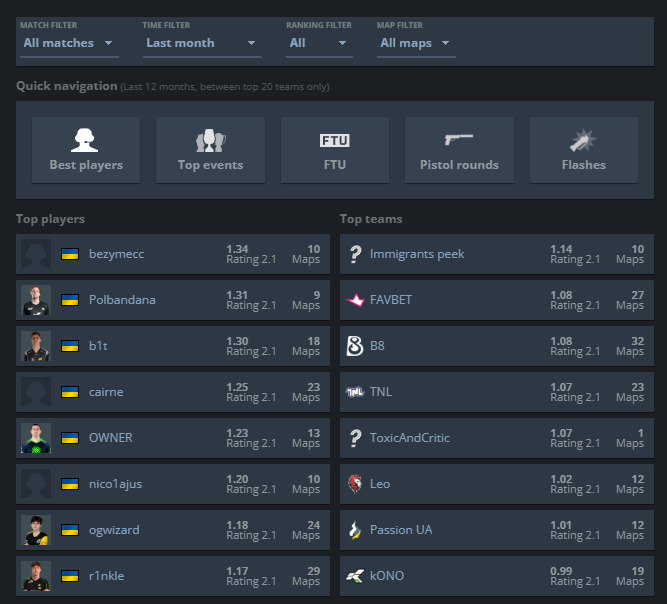667x604 pixels.
Task: Open TNL team name link
Action: pyautogui.click(x=381, y=392)
